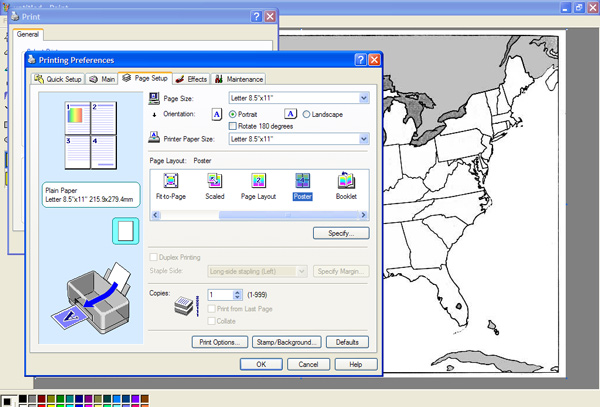Viewport: 600px width, 407px height.
Task: Open Stamp/Background settings
Action: click(x=285, y=342)
